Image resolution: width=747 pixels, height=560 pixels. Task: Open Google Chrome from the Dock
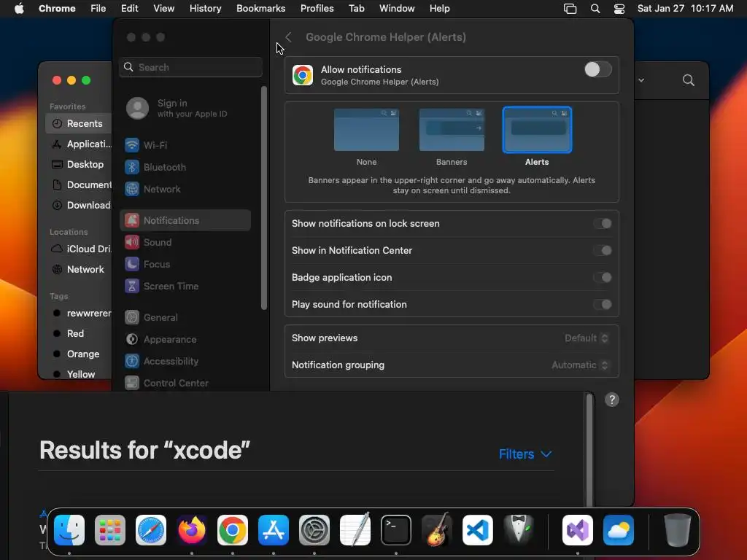(233, 530)
